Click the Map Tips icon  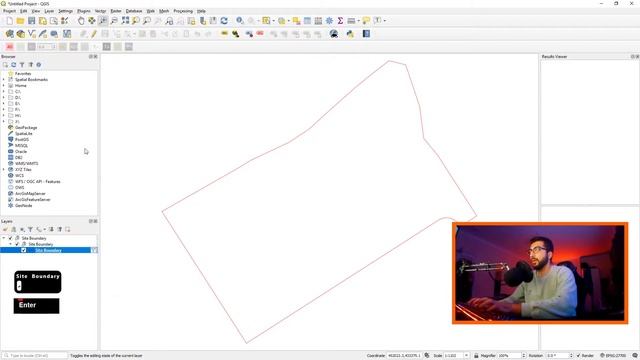click(x=366, y=21)
